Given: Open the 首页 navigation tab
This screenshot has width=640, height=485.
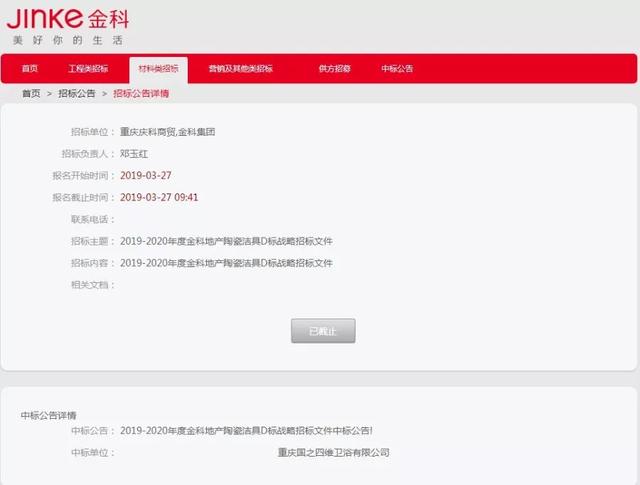Looking at the screenshot, I should coord(30,69).
